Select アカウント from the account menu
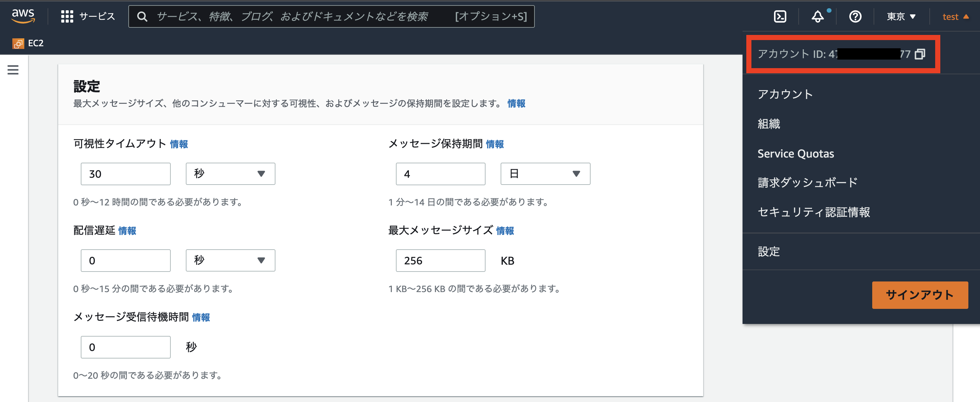 point(785,94)
